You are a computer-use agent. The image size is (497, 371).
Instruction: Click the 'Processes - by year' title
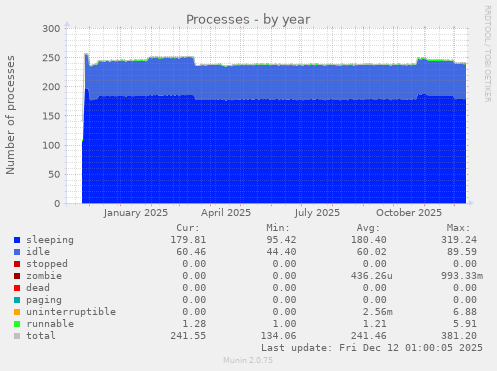[248, 19]
